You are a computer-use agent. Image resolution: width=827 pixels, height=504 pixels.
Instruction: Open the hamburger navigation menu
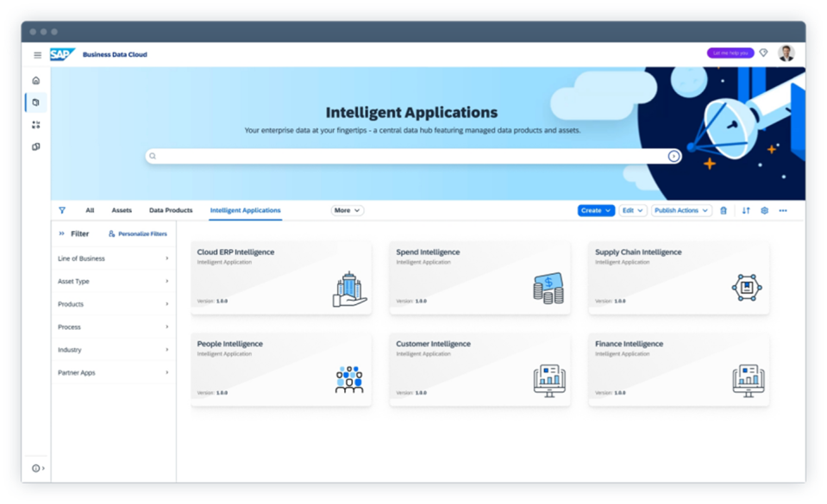[37, 55]
